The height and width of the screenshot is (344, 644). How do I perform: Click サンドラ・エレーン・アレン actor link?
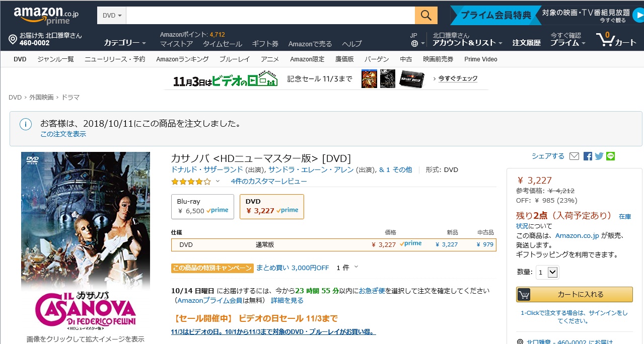coord(311,169)
